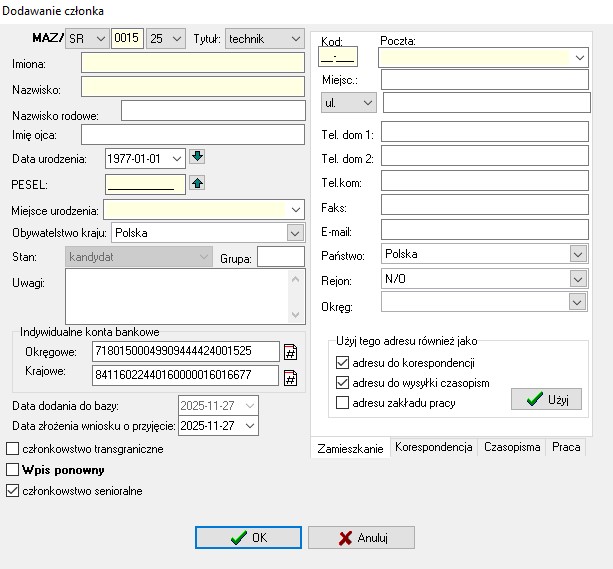Uncheck adresu do korespondencji option

coord(343,362)
